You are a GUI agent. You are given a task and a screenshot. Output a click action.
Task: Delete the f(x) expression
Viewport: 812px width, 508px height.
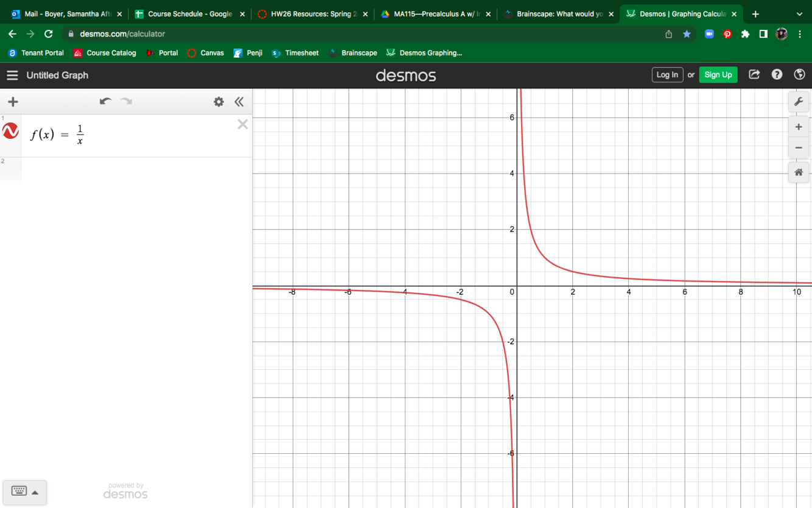click(242, 124)
